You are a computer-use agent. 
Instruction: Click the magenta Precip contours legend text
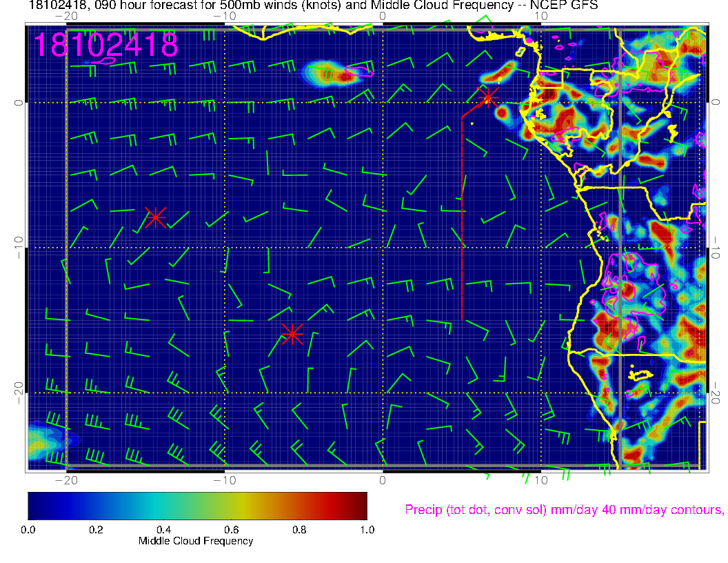coord(564,510)
